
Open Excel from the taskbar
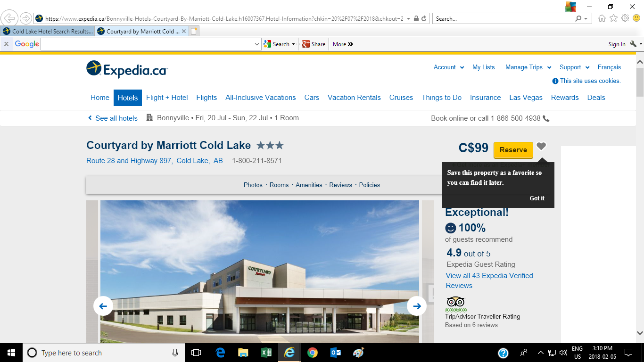click(266, 353)
